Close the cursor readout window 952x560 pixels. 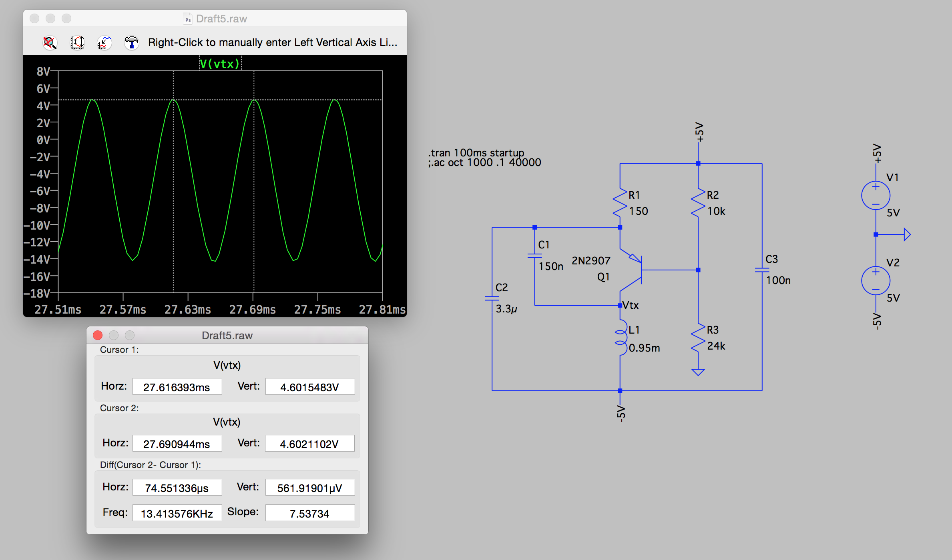tap(98, 335)
